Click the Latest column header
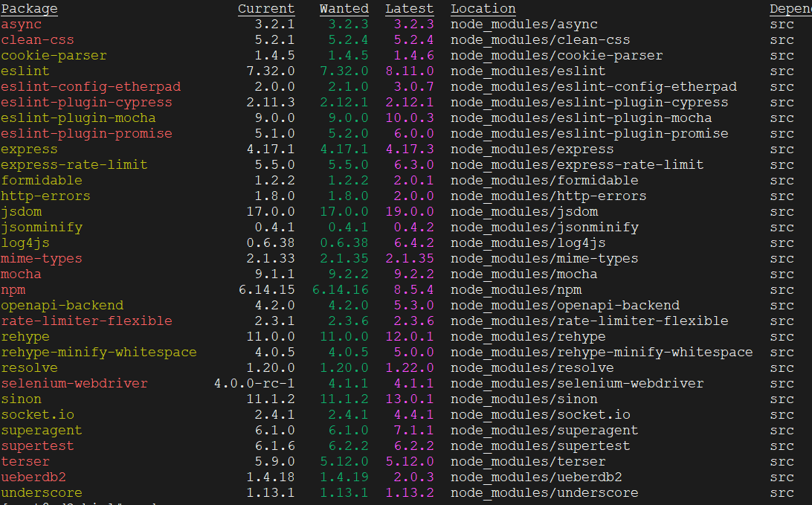Screen dimensions: 812x505 (409, 8)
